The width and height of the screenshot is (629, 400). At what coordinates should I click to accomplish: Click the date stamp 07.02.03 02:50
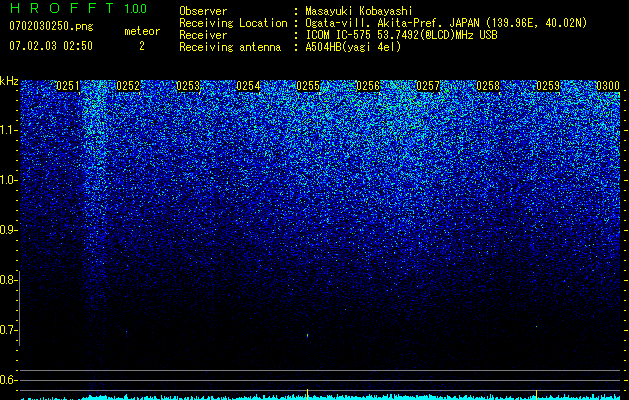(x=51, y=46)
